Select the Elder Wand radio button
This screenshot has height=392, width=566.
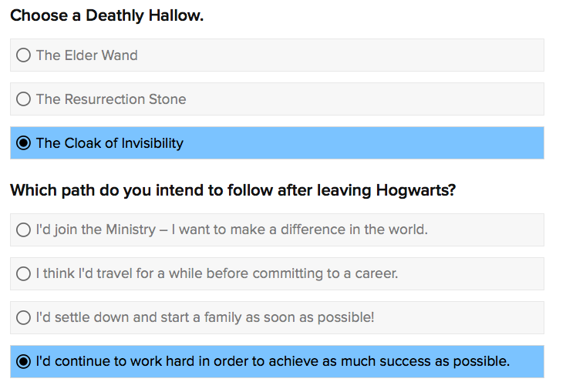(24, 55)
